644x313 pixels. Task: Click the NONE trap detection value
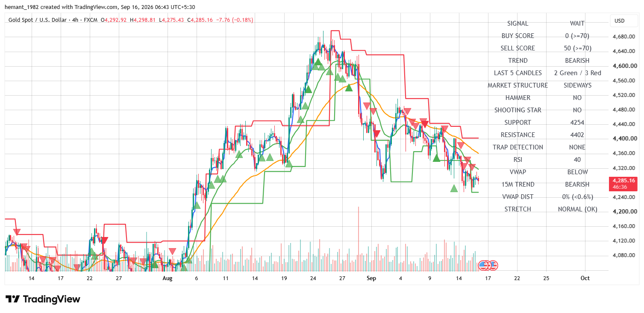(x=577, y=147)
